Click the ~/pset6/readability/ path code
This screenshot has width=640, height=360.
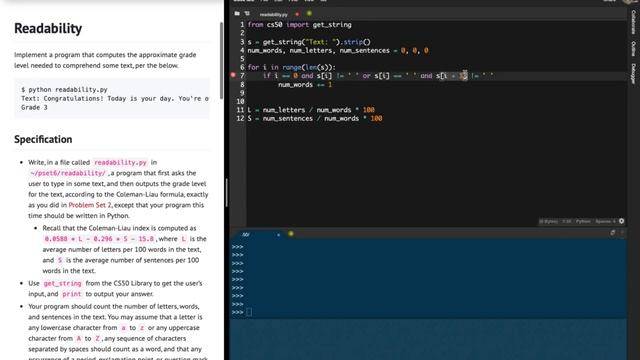[68, 173]
